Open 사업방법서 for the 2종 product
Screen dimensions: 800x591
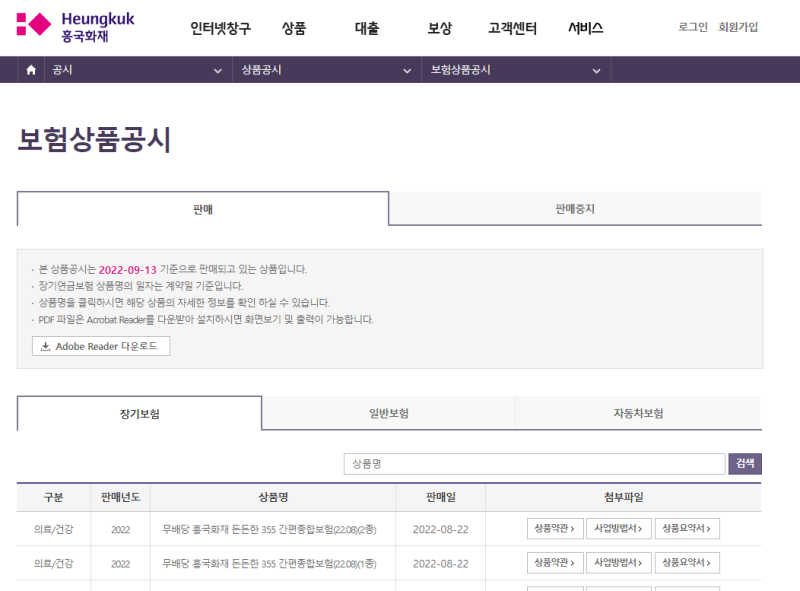[618, 528]
